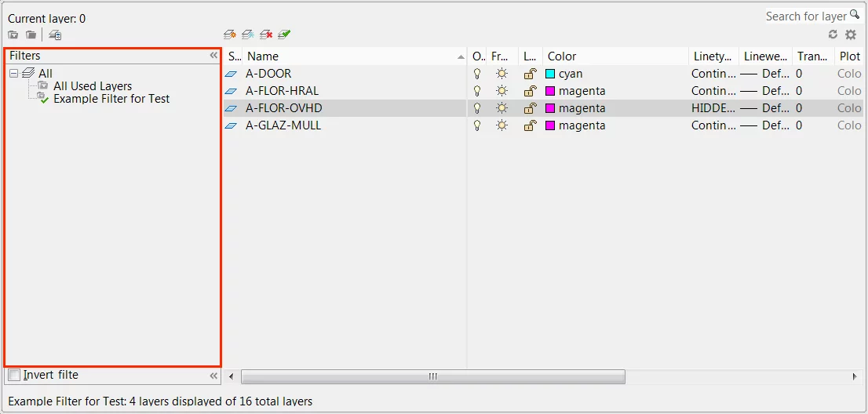Click Delete Layer icon with red X

pyautogui.click(x=266, y=34)
